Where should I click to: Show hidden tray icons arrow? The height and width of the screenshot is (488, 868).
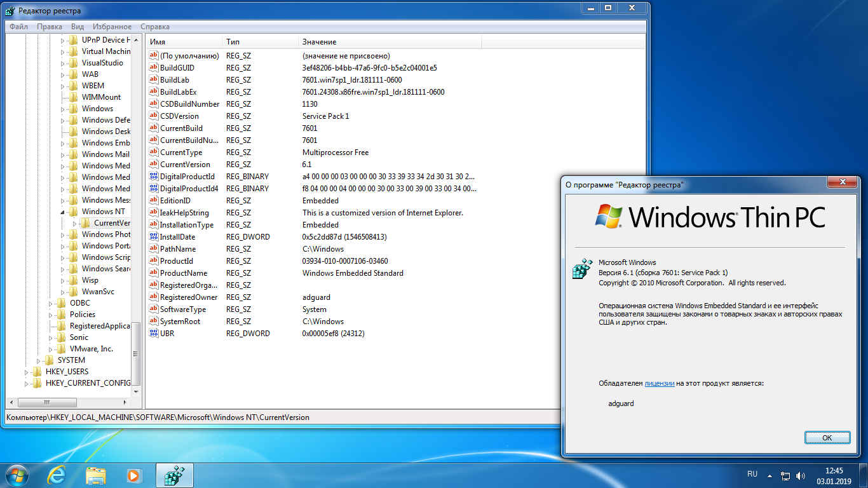[x=770, y=475]
